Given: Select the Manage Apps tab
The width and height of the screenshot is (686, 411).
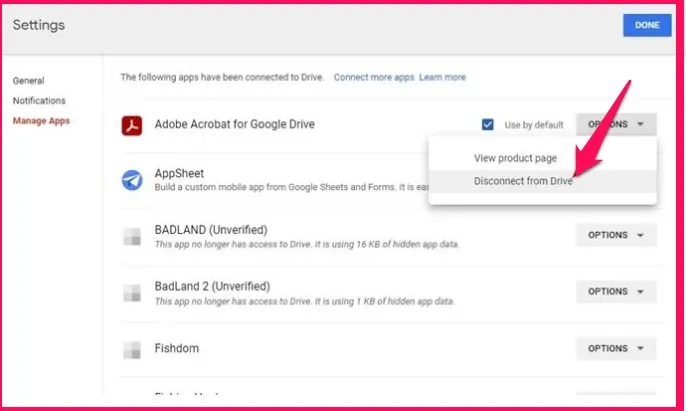Looking at the screenshot, I should click(x=41, y=120).
